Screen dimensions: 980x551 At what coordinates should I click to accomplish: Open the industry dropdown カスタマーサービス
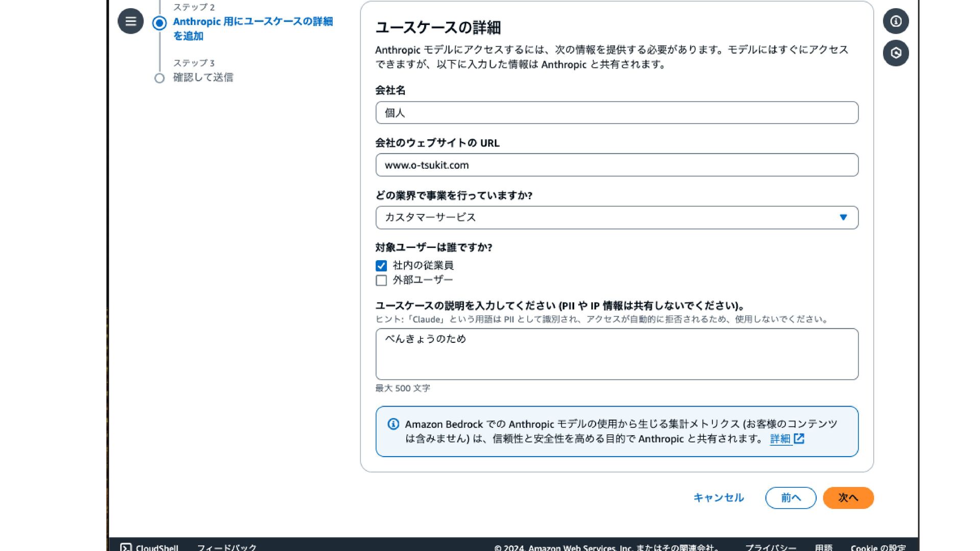click(607, 218)
